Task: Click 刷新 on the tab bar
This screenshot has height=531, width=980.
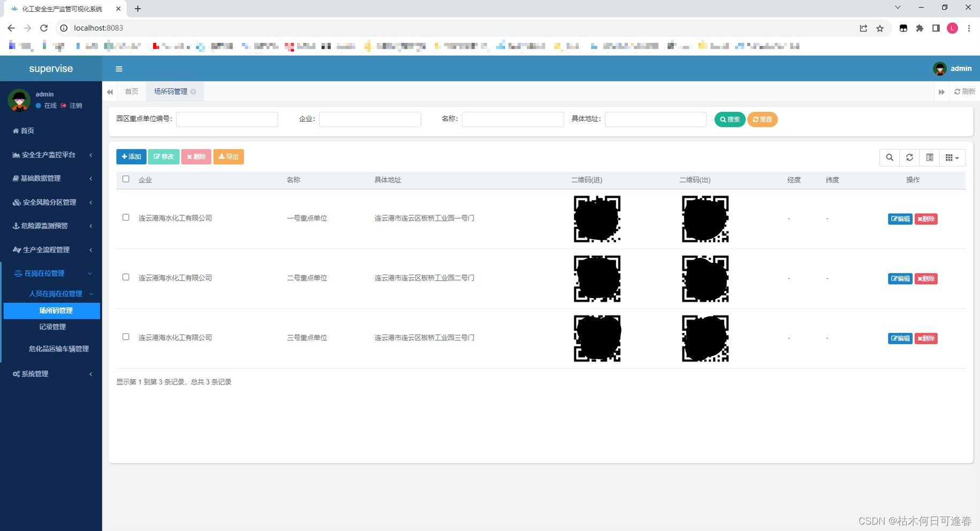Action: 964,92
